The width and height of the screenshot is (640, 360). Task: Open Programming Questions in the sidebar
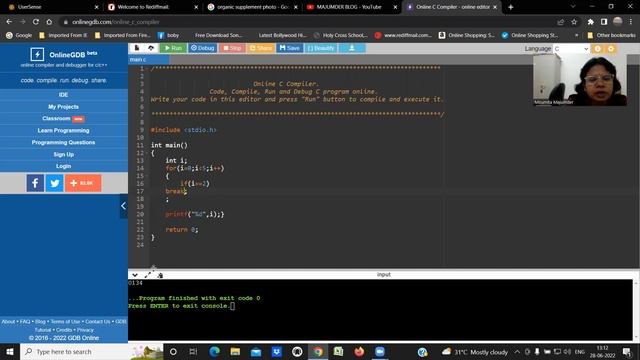64,142
